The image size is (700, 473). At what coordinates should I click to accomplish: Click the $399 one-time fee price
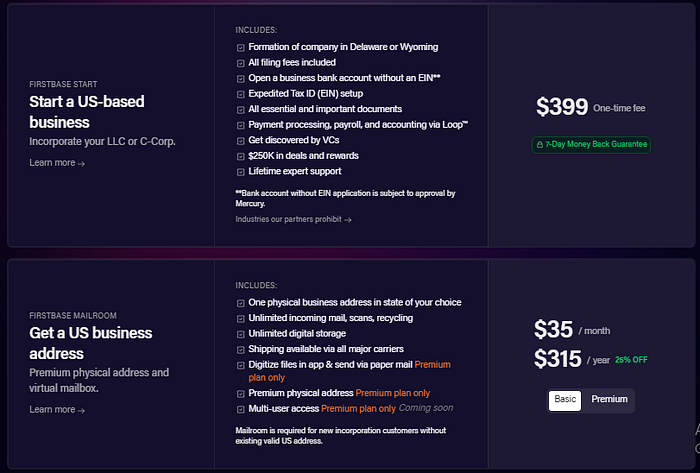[562, 107]
